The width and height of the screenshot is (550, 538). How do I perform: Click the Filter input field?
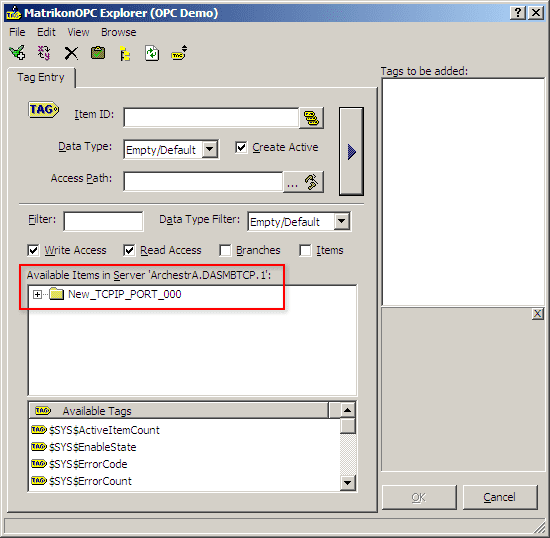click(x=103, y=221)
